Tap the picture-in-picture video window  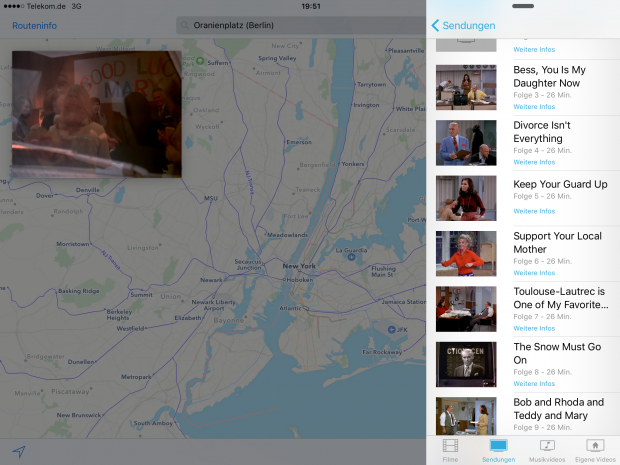pos(97,114)
